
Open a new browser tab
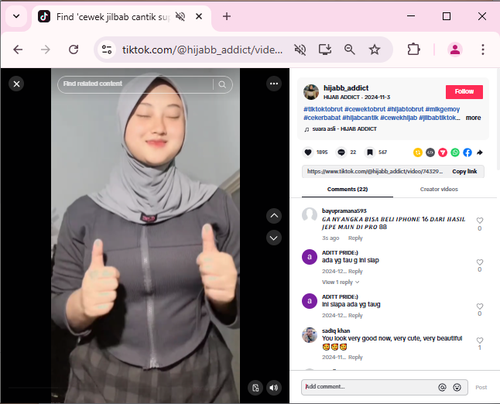tap(227, 16)
